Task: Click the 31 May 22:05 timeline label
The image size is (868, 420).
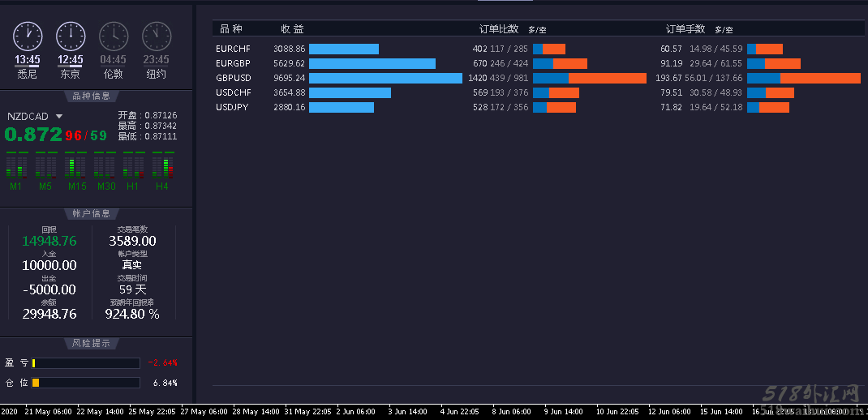Action: (x=307, y=412)
